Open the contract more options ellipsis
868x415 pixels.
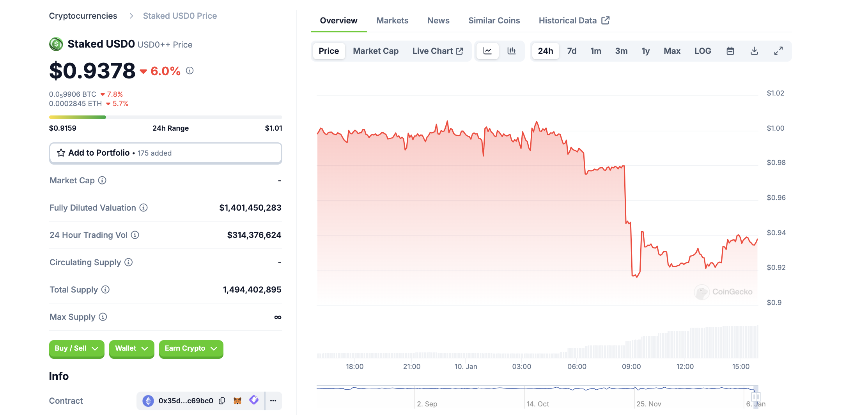pos(273,401)
